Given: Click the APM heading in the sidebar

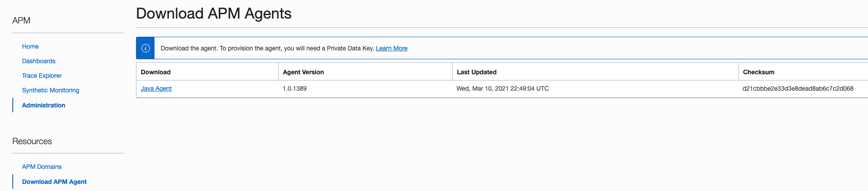Looking at the screenshot, I should (21, 20).
